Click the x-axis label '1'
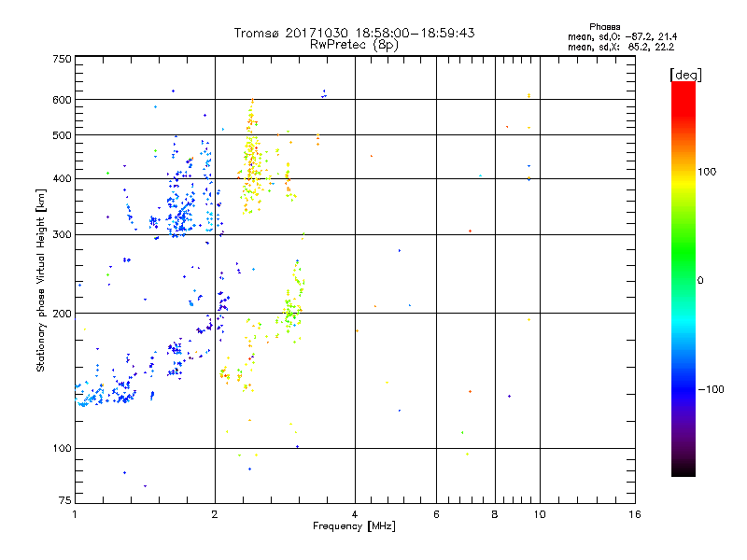Screen dimensions: 747x560 click(x=75, y=514)
